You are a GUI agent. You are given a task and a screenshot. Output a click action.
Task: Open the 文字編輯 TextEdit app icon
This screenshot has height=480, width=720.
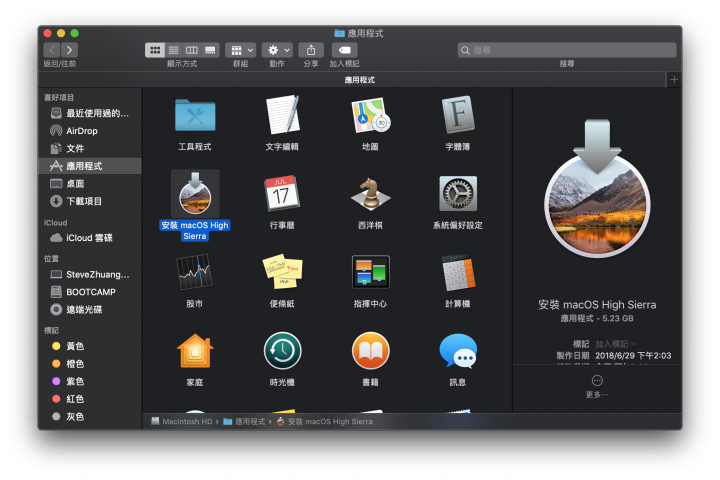[x=282, y=115]
